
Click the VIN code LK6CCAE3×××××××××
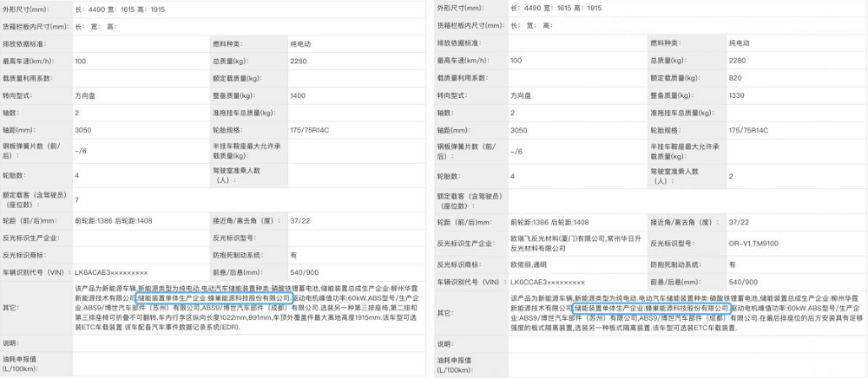click(x=549, y=282)
